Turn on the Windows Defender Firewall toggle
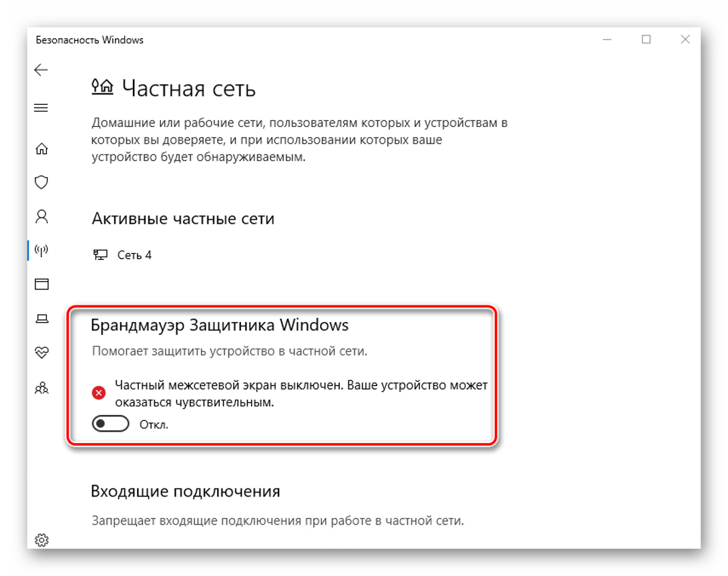The image size is (728, 576). coord(110,424)
